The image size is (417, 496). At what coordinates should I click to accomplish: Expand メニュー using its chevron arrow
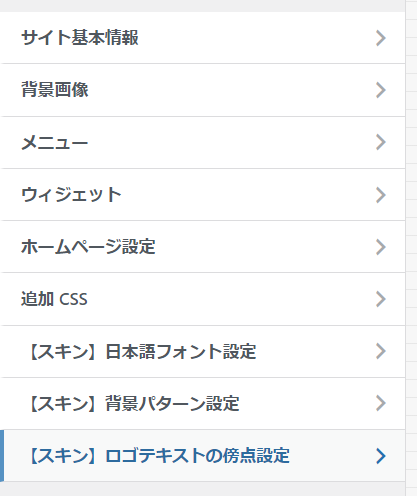381,142
